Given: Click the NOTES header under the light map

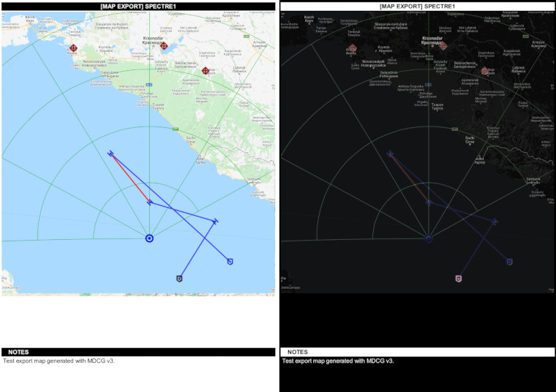Looking at the screenshot, I should (x=138, y=352).
